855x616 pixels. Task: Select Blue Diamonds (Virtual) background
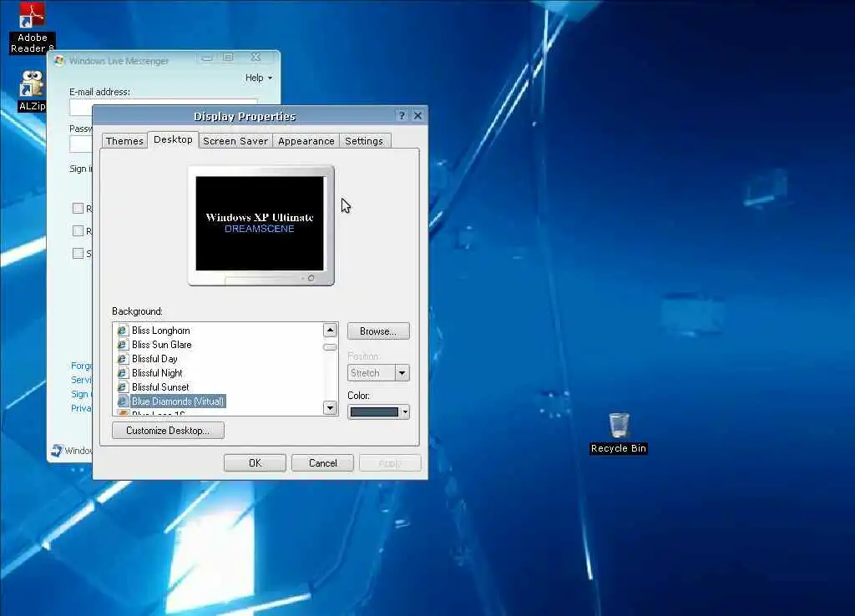coord(178,401)
